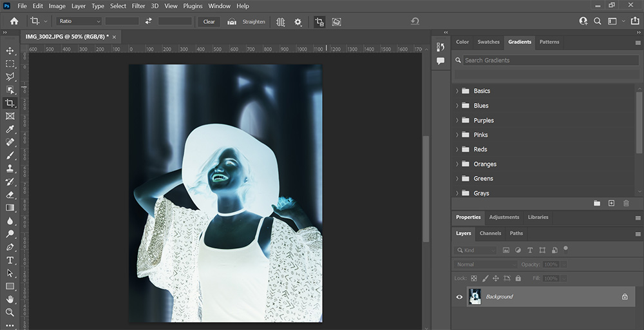Expand the Oranges gradient folder
Viewport: 644px width, 330px height.
point(457,164)
